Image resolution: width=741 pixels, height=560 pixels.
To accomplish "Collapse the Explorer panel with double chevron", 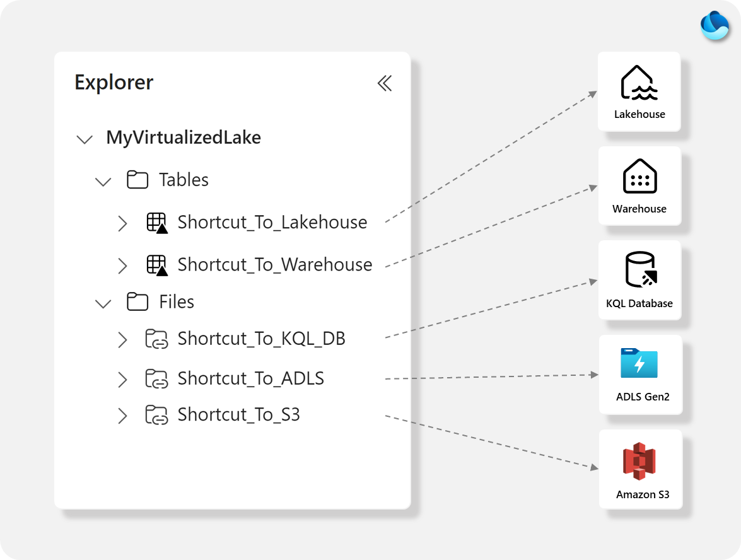I will click(385, 83).
